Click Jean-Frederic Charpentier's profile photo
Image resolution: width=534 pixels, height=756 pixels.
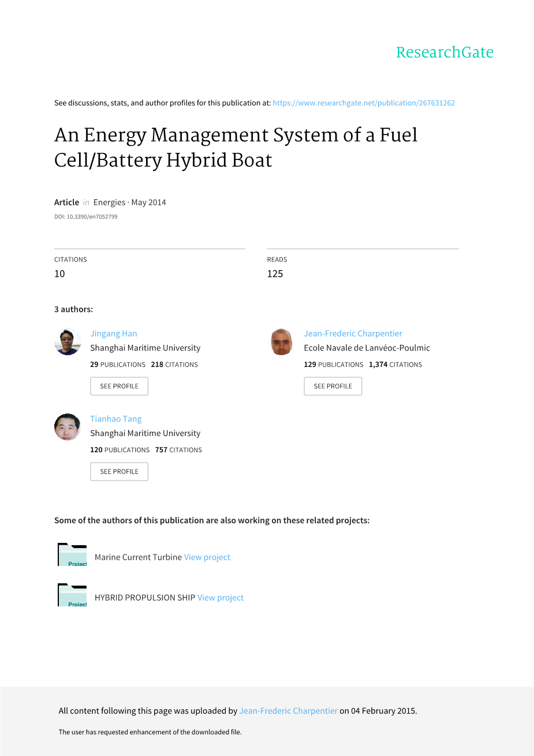(282, 342)
